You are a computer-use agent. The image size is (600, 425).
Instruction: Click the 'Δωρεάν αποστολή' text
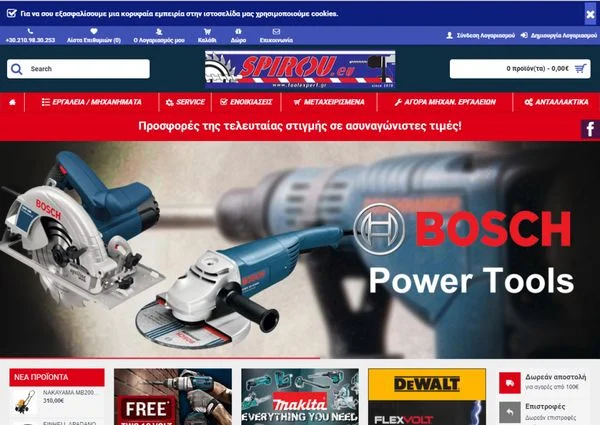point(555,377)
